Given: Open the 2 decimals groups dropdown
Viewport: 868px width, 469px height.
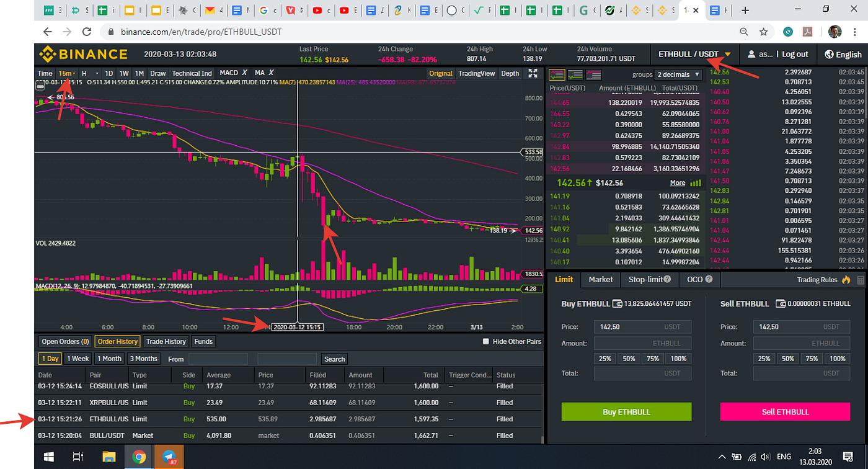Looking at the screenshot, I should 678,74.
